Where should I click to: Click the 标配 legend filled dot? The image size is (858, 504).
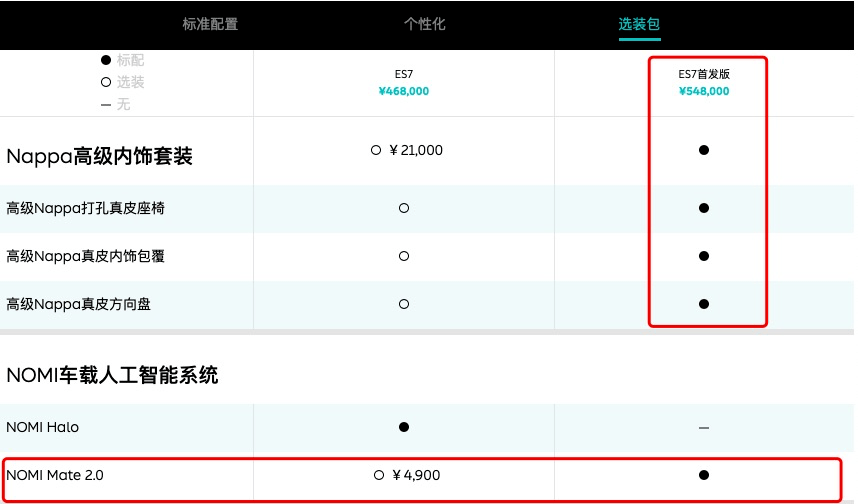tap(106, 60)
